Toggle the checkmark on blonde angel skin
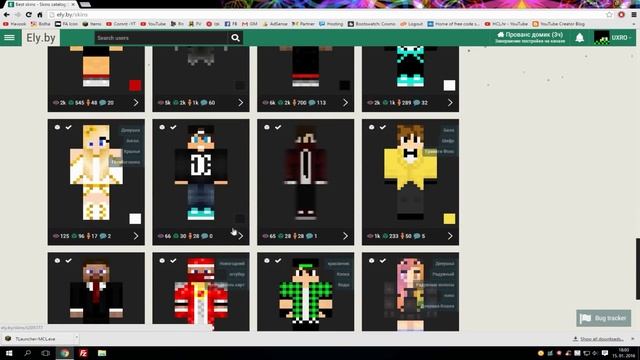This screenshot has height=360, width=640. 69,127
